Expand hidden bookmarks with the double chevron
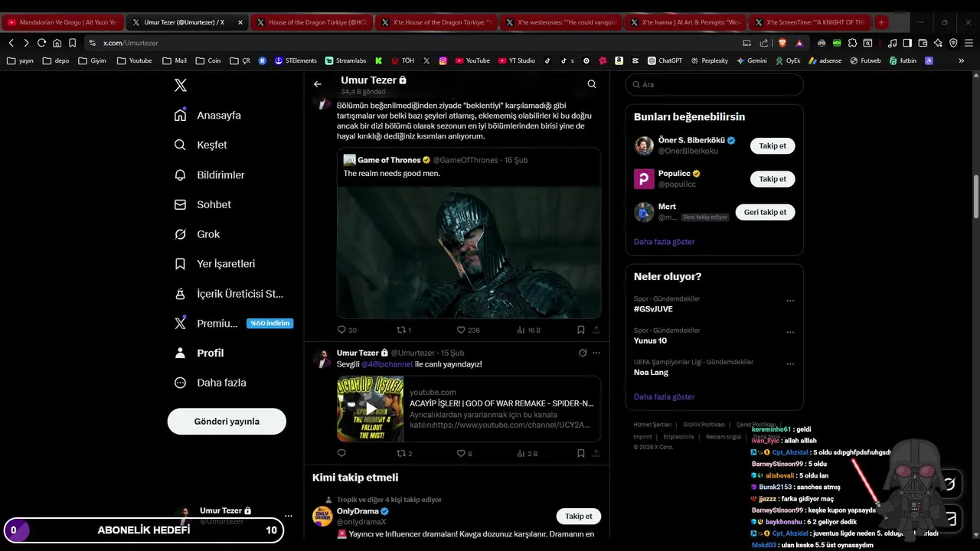 [962, 60]
